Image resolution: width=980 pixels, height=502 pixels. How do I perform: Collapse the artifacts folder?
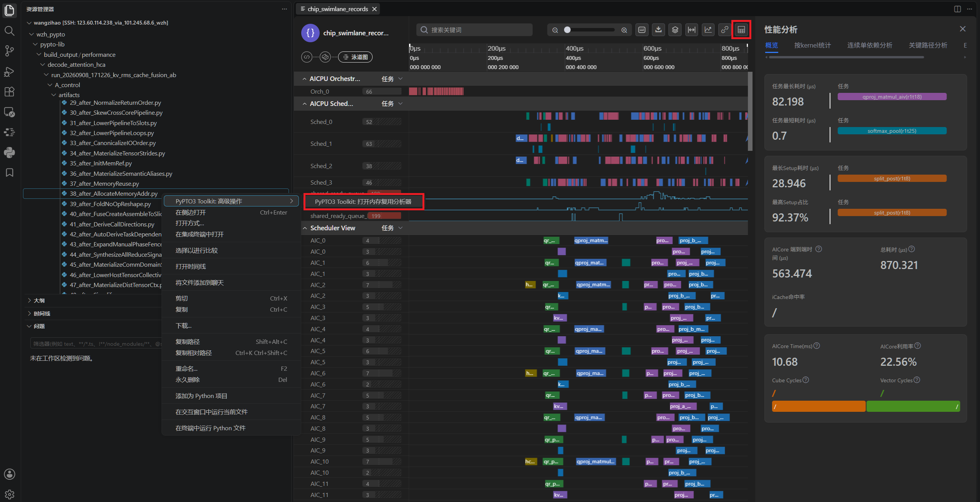pos(54,95)
